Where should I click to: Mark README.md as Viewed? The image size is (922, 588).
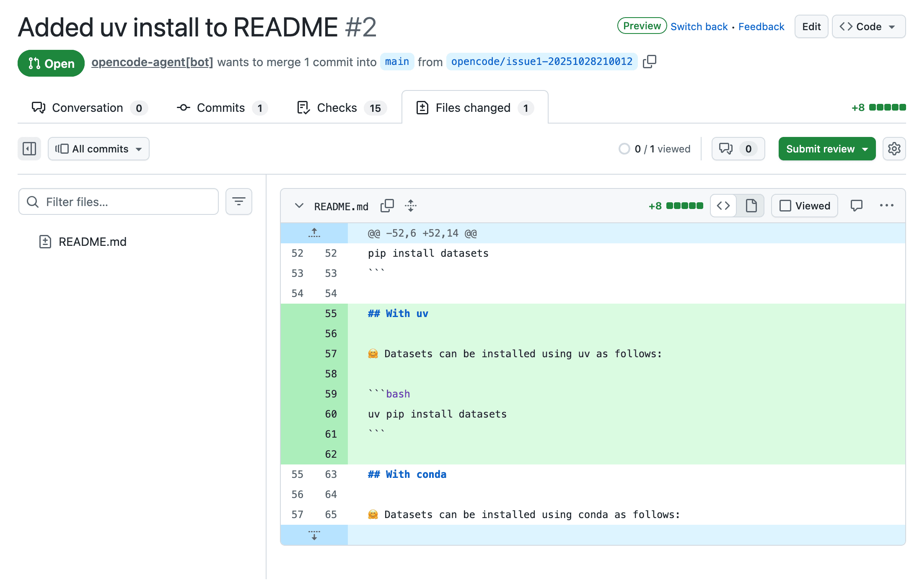(x=804, y=206)
